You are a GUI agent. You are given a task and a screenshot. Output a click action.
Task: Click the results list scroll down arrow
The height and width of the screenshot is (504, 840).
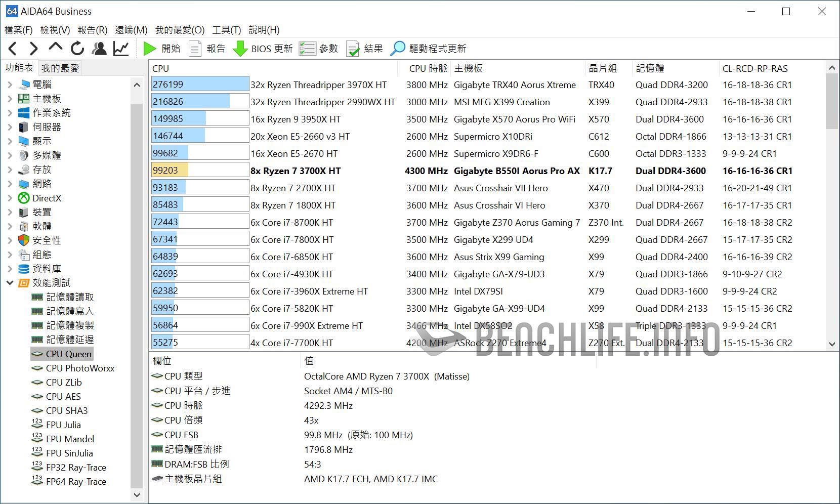point(832,344)
